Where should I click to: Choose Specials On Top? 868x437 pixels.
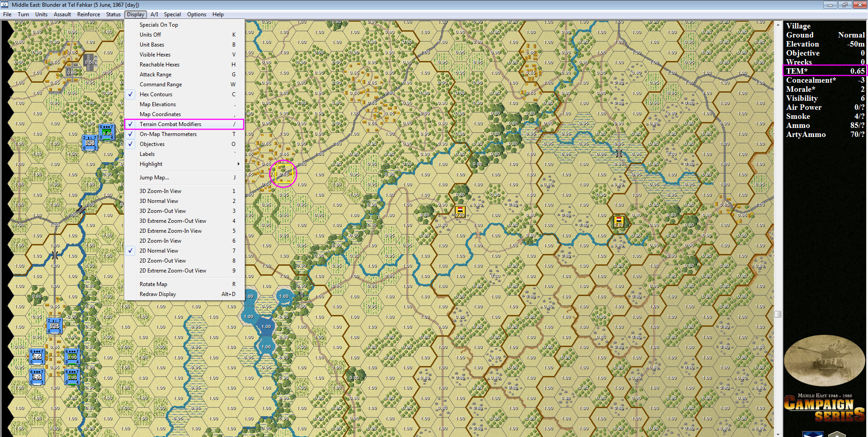coord(184,25)
